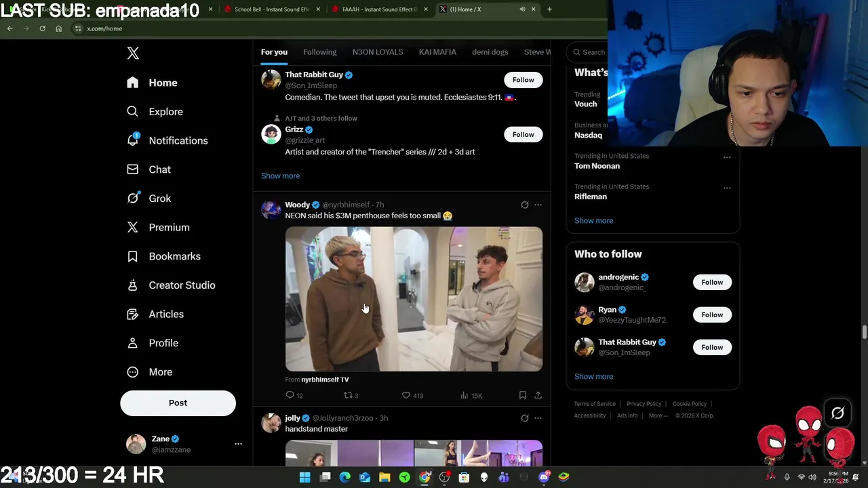Show more trending topics
Screen dimensions: 868x488
[593, 220]
